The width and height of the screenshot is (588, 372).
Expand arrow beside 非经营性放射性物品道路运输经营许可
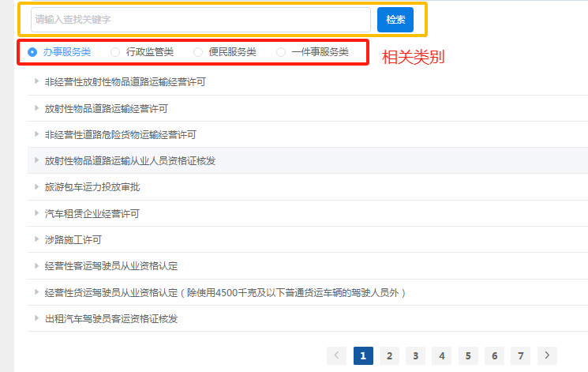[x=36, y=81]
